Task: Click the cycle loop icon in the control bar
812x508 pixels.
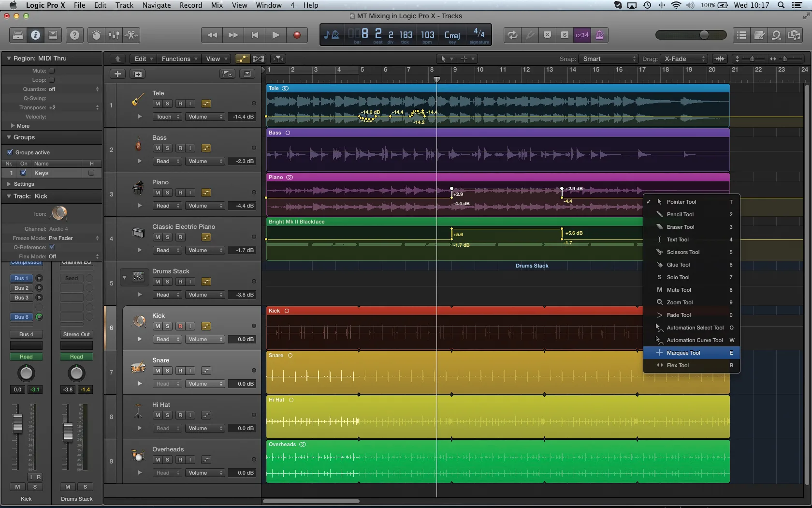Action: pos(512,35)
